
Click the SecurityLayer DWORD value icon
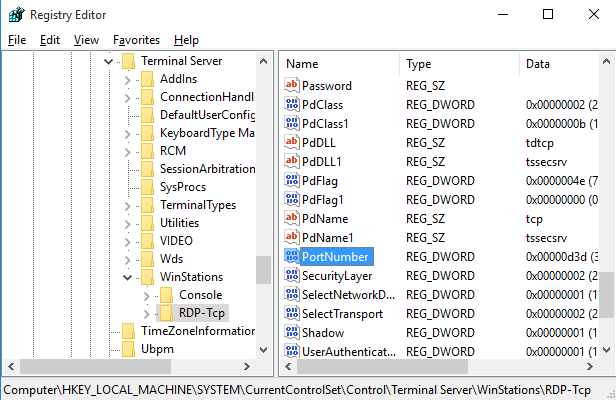[x=292, y=275]
